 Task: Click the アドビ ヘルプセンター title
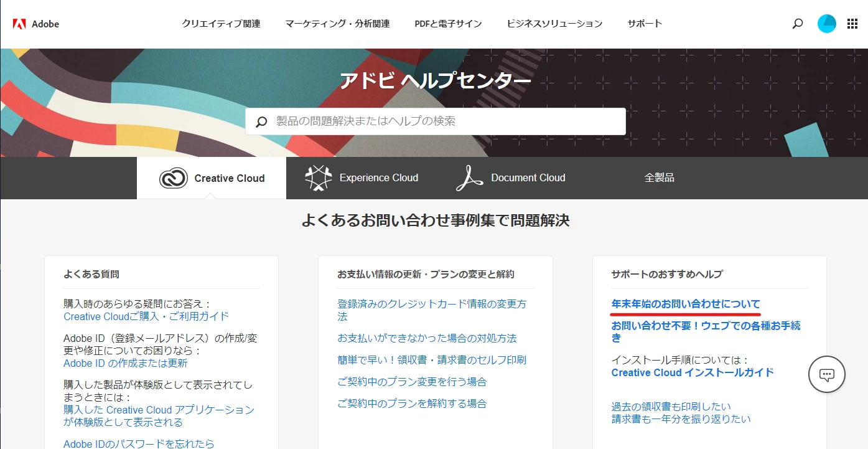(x=436, y=81)
